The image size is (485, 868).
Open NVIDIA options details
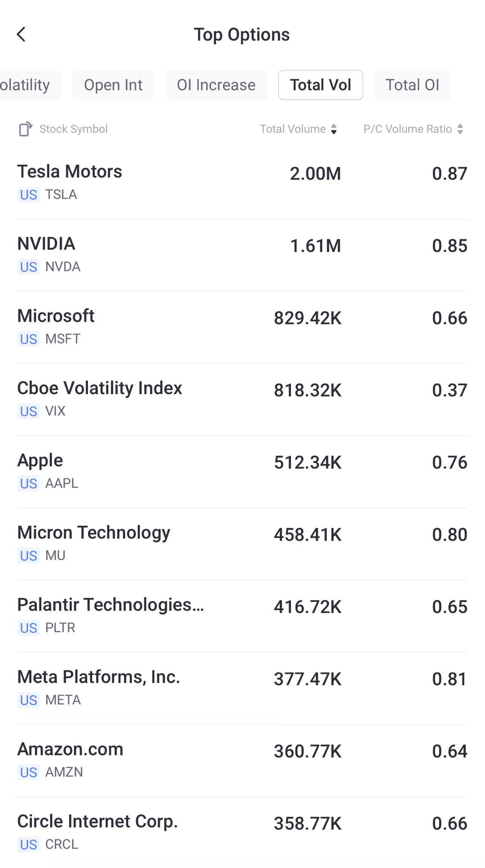pyautogui.click(x=242, y=255)
